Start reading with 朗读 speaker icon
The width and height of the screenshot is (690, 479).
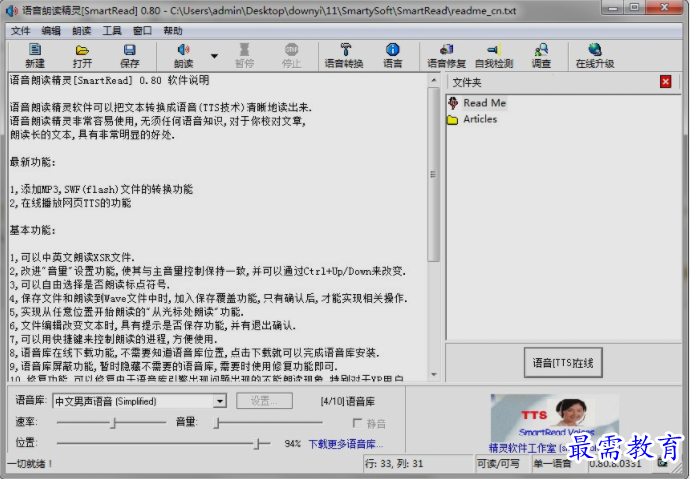(x=184, y=55)
